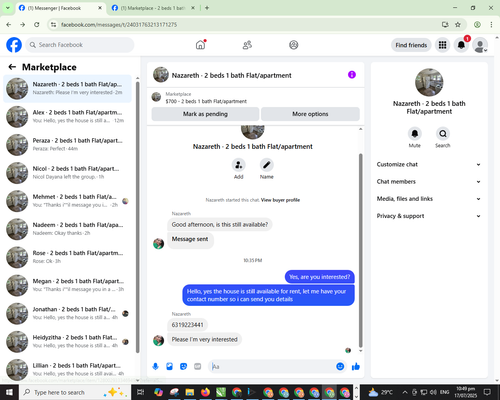
Task: Click Windows taskbar search box
Action: point(75,392)
